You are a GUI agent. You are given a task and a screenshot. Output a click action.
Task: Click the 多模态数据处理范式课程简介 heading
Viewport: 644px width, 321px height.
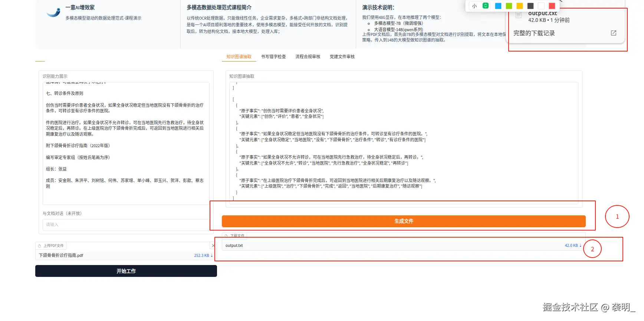point(219,7)
